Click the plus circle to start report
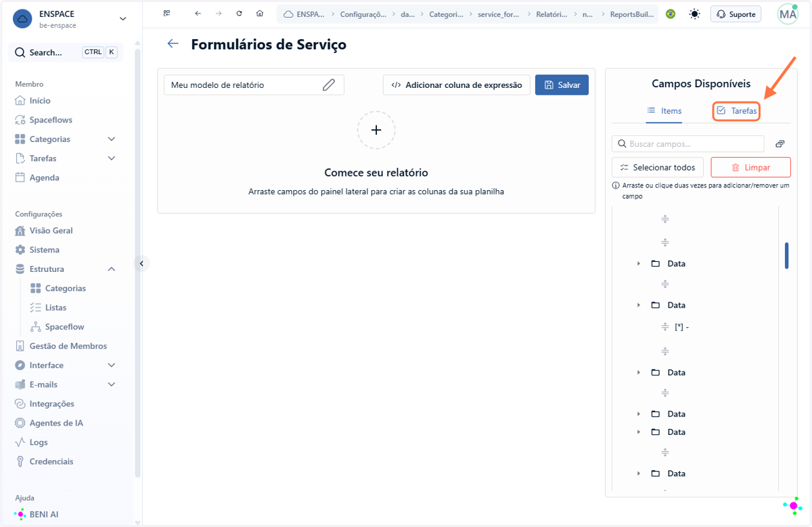 (376, 130)
